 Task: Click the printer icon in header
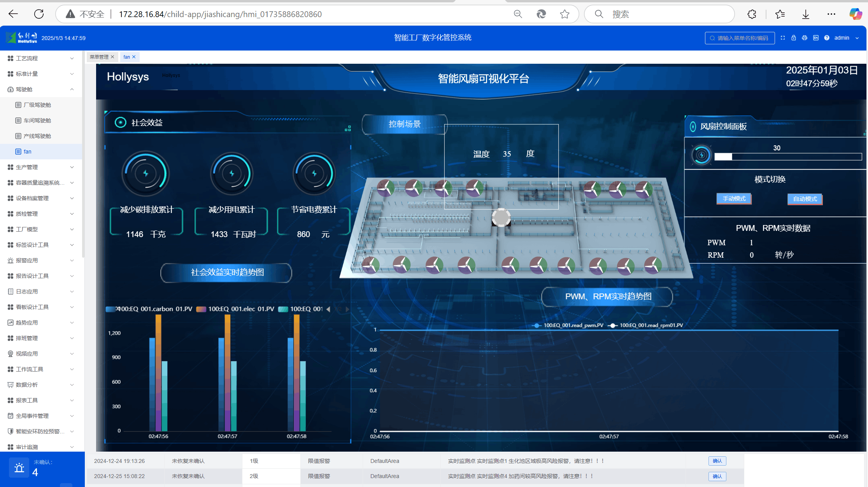click(805, 38)
